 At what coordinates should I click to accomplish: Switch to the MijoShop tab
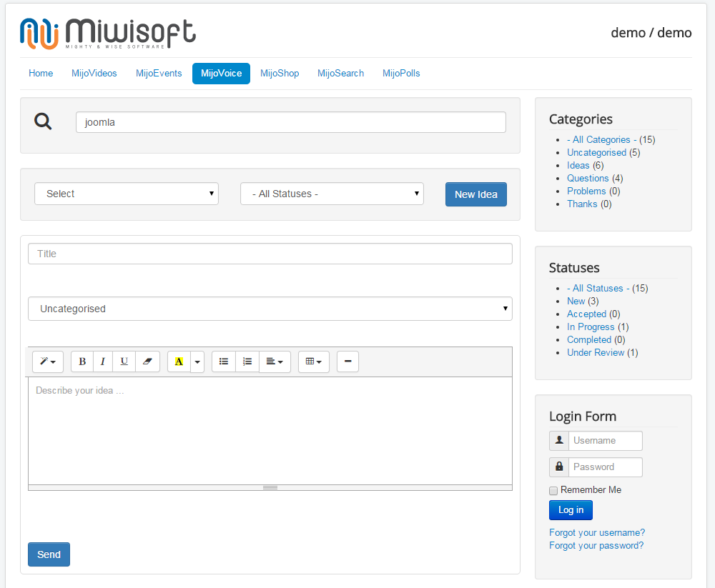(x=280, y=73)
